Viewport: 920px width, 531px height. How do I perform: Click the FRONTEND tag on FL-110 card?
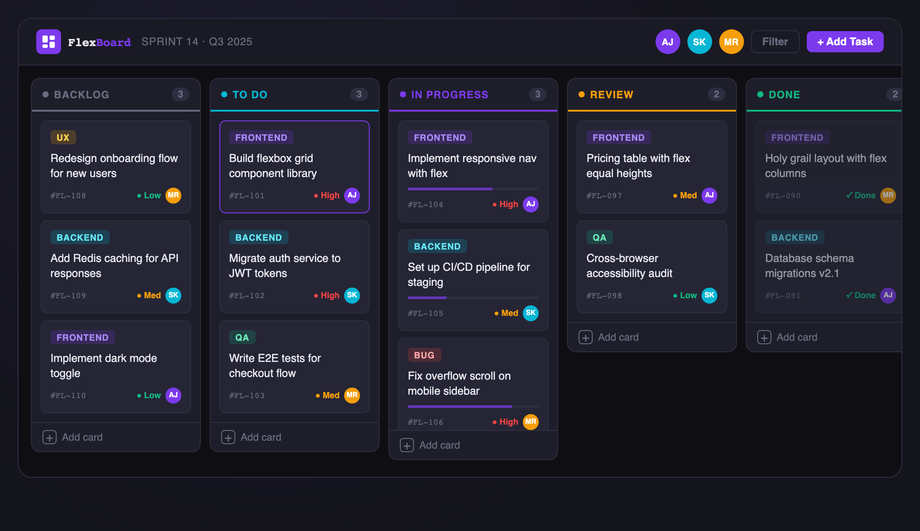(x=82, y=337)
